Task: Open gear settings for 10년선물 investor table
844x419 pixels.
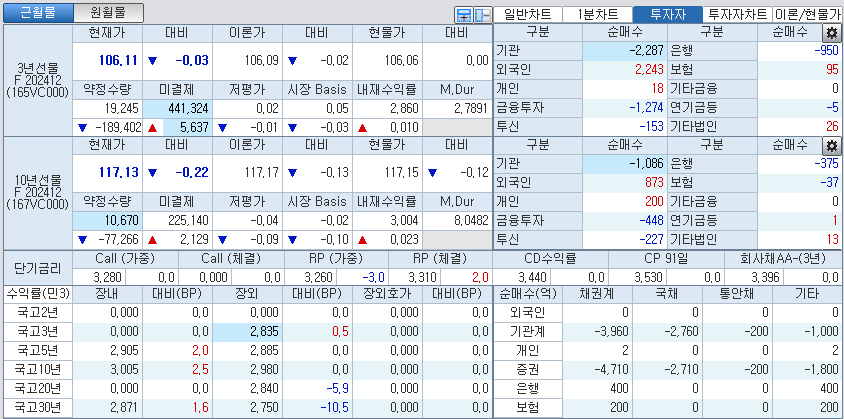Action: (x=832, y=145)
